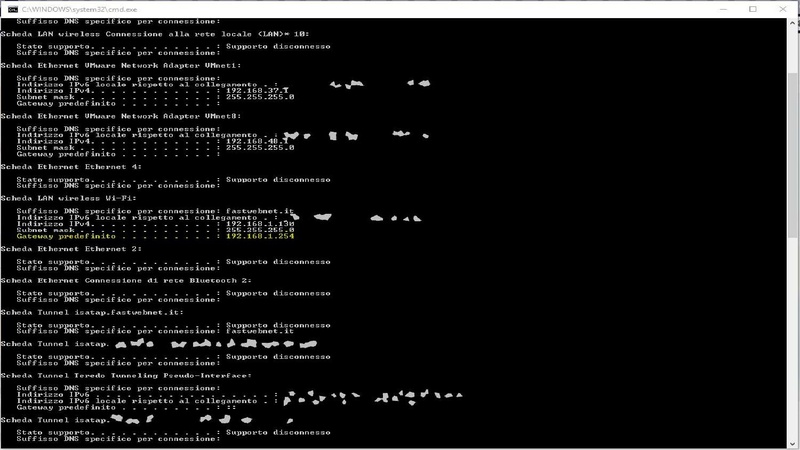Screen dimensions: 800x450
Task: Click the vertical scrollbar thumb
Action: click(x=793, y=154)
